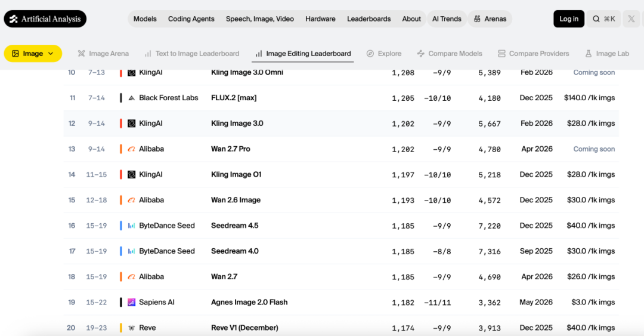Open the Arenas page

click(490, 19)
